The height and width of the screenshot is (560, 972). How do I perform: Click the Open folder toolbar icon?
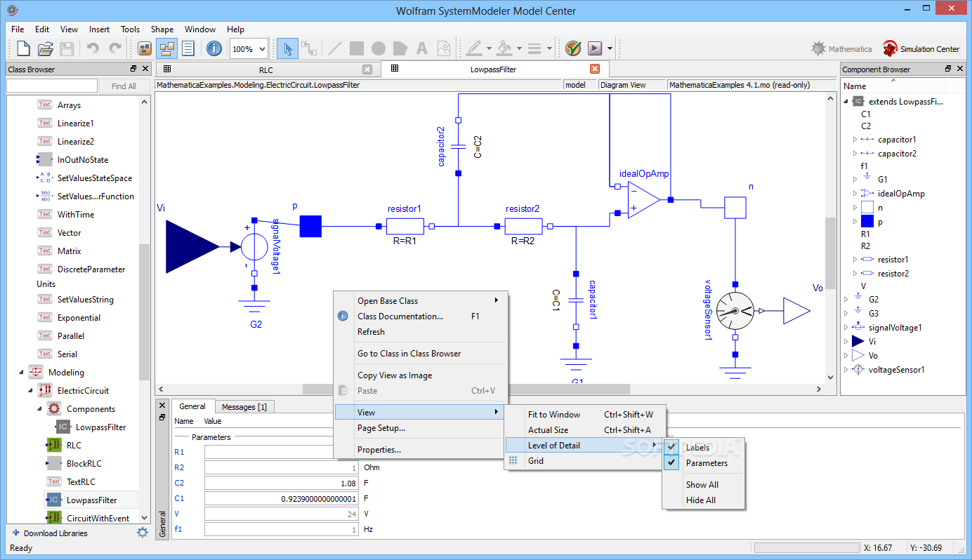(x=46, y=48)
